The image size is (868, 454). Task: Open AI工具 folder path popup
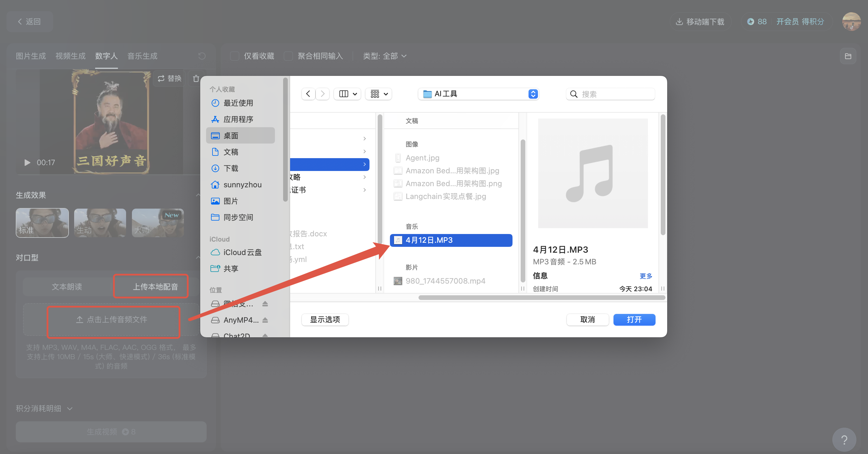point(478,94)
